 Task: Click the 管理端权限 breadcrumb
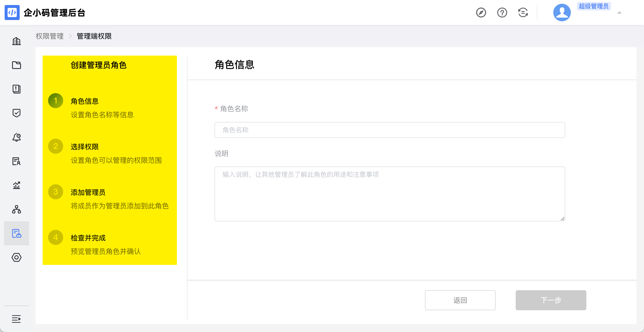tap(94, 36)
